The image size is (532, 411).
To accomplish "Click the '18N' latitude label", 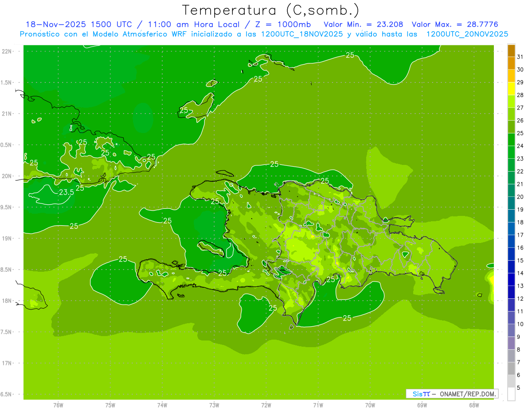I will point(8,301).
